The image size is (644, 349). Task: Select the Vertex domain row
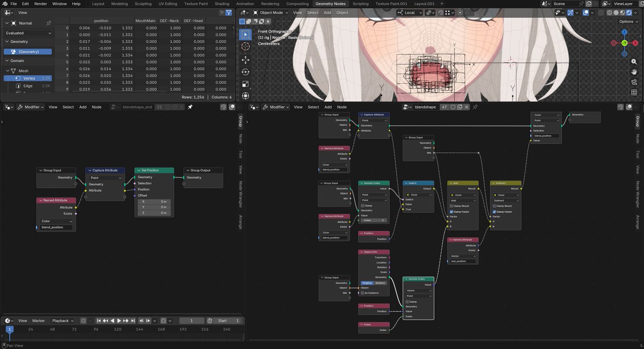[28, 78]
